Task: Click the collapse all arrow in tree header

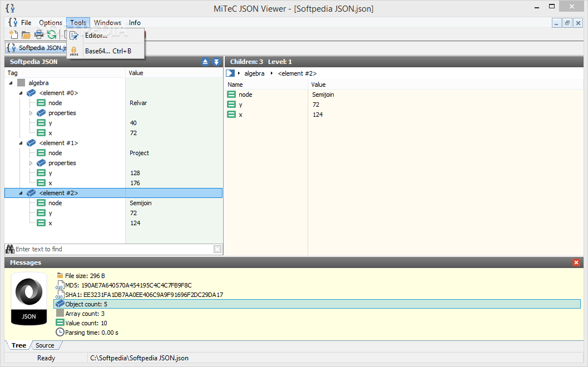Action: [205, 62]
